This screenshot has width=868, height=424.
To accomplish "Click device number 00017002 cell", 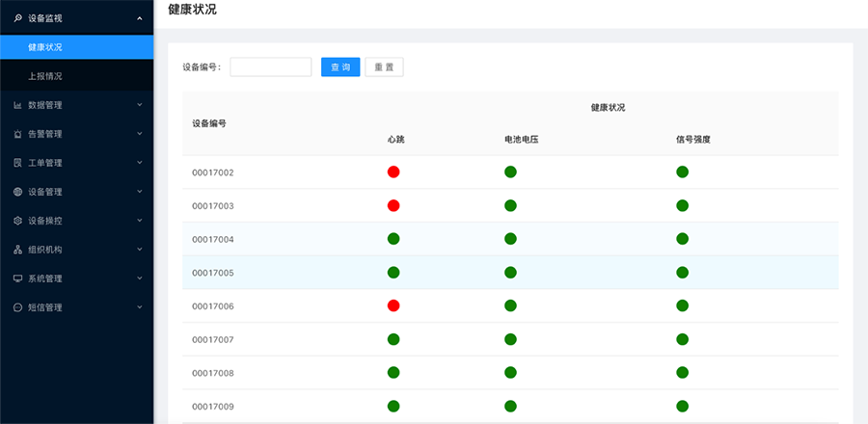I will [x=213, y=172].
